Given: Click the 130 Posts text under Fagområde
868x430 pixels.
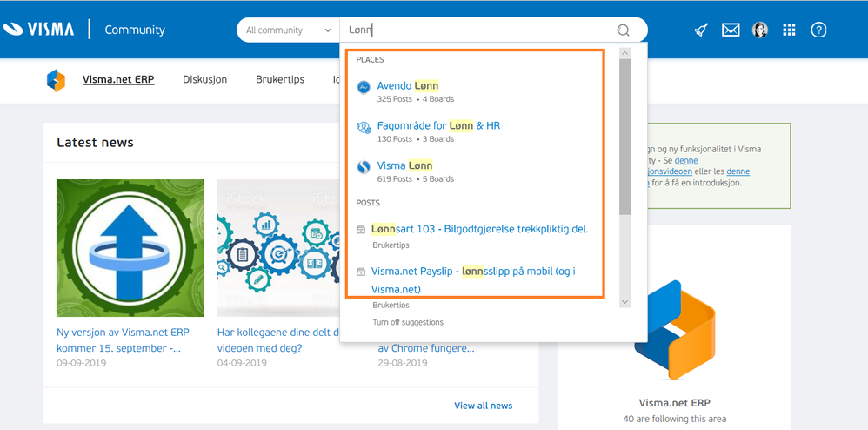Looking at the screenshot, I should coord(395,139).
